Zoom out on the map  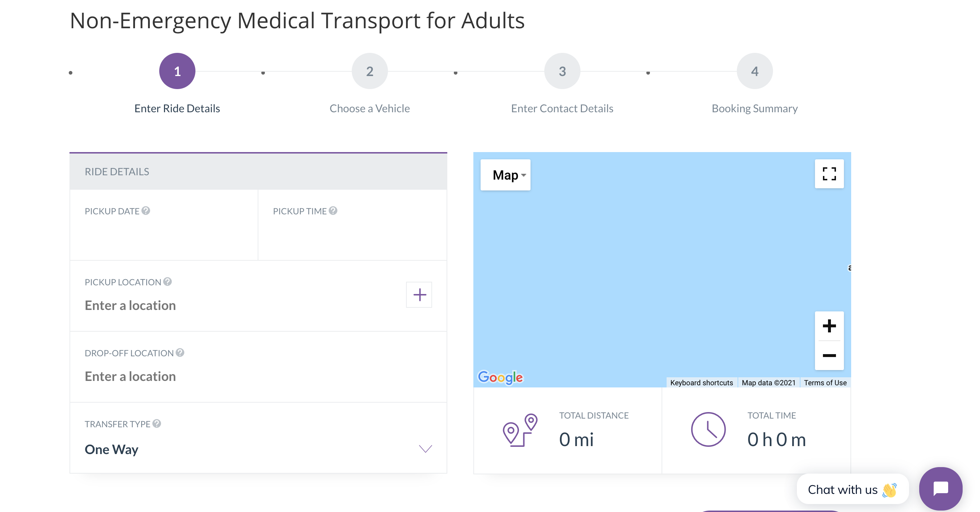coord(829,355)
